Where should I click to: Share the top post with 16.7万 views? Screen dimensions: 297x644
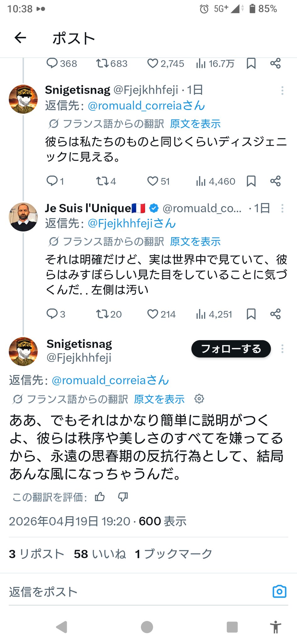coord(275,64)
